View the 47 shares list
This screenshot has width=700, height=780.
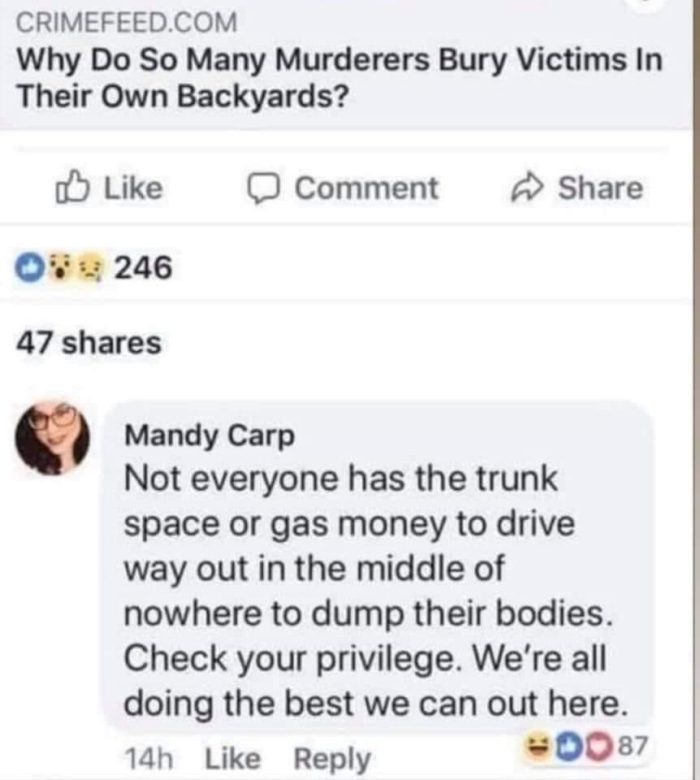[89, 342]
